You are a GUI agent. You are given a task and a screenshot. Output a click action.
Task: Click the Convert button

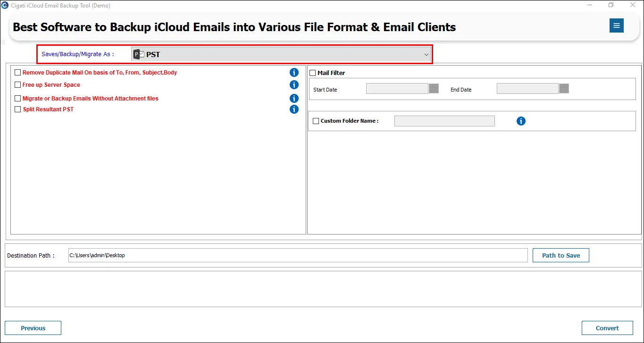pos(607,328)
